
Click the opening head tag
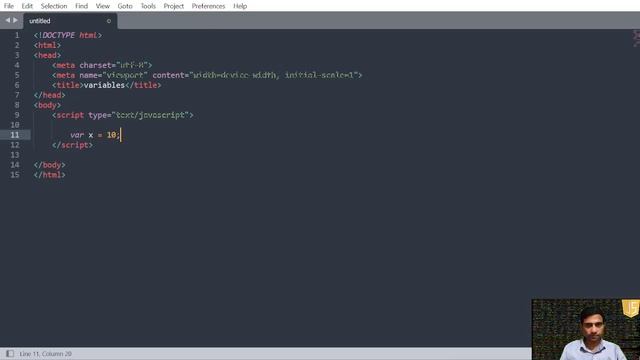pyautogui.click(x=47, y=55)
